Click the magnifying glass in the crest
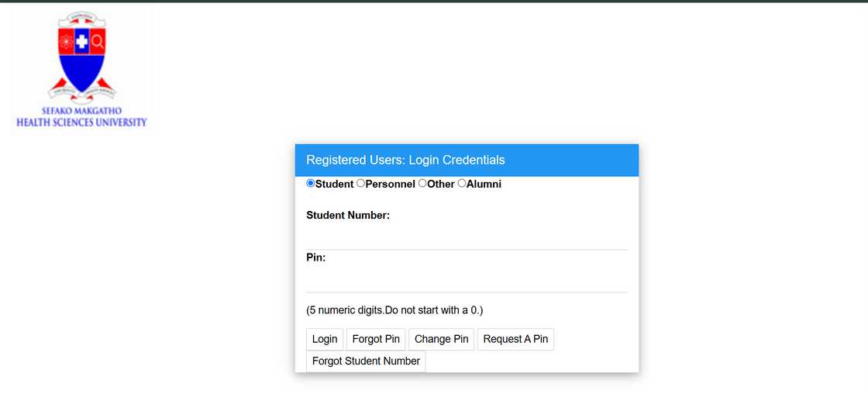 (98, 43)
